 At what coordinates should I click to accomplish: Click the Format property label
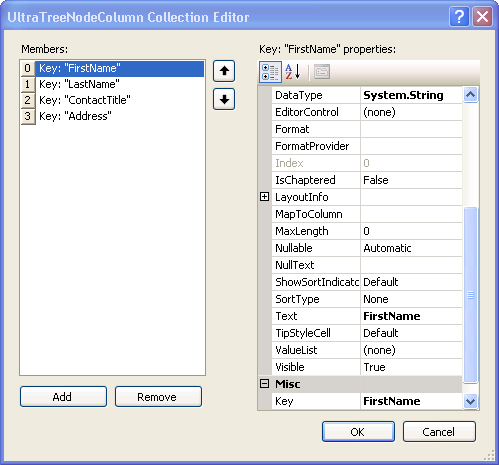pos(292,129)
